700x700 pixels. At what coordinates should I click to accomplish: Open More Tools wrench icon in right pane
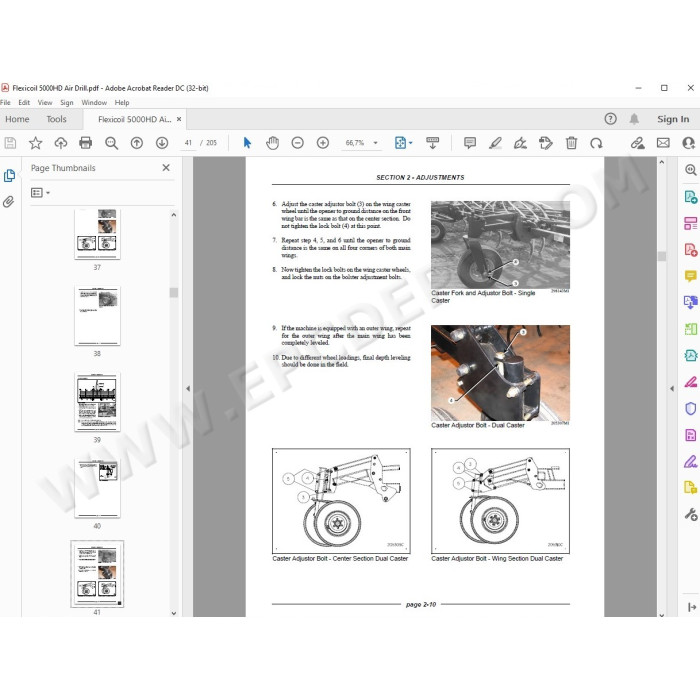tap(690, 514)
